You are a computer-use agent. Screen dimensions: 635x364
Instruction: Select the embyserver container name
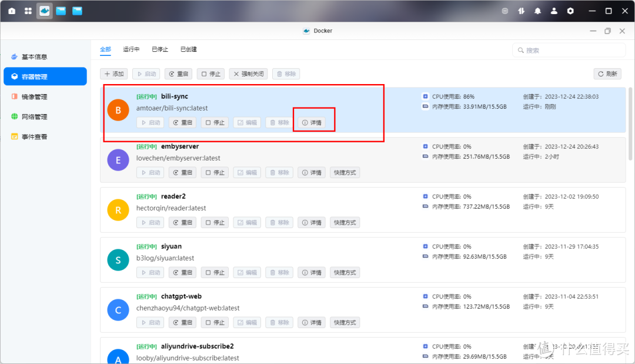180,146
